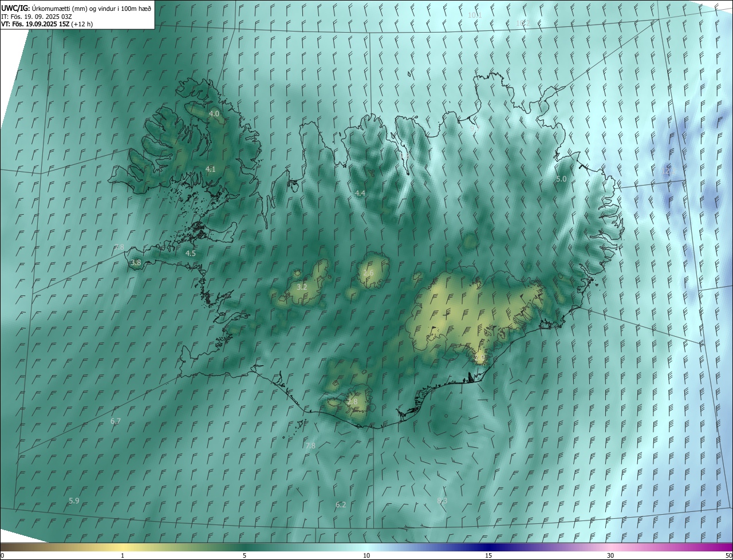Click the 2.8 value label on the map
This screenshot has height=560, width=733.
point(352,402)
